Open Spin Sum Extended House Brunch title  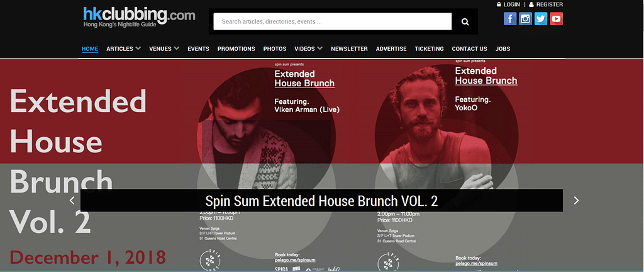(321, 200)
